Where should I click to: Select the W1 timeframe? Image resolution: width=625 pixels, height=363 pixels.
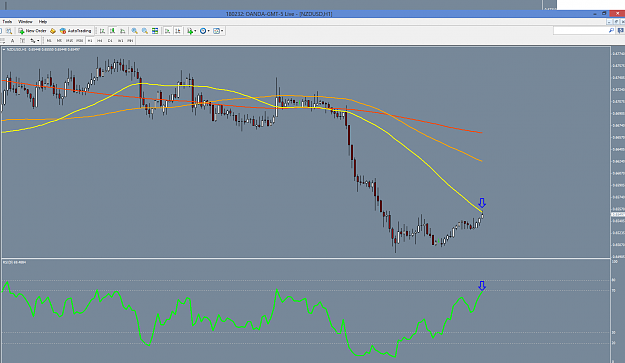pyautogui.click(x=120, y=40)
